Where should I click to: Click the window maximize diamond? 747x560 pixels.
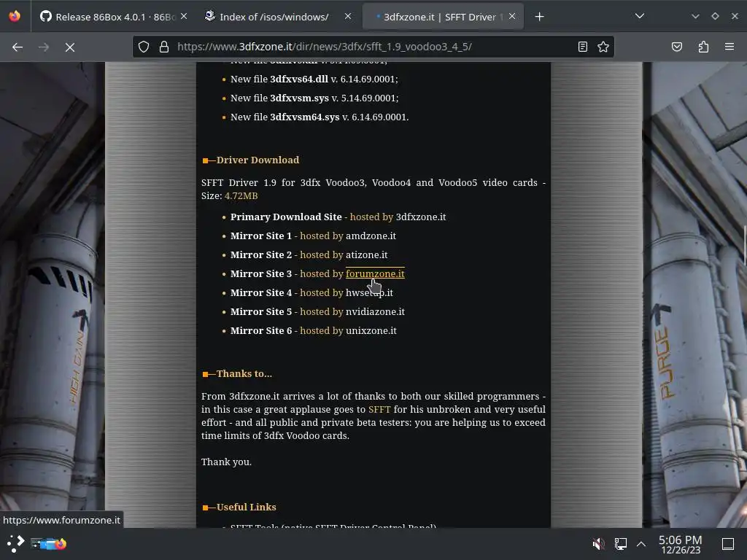[715, 16]
